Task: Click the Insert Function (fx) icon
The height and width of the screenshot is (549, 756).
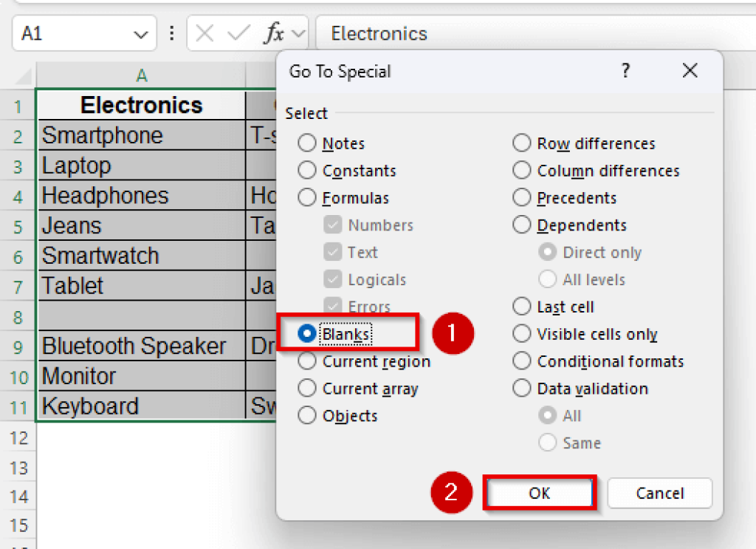Action: click(274, 33)
